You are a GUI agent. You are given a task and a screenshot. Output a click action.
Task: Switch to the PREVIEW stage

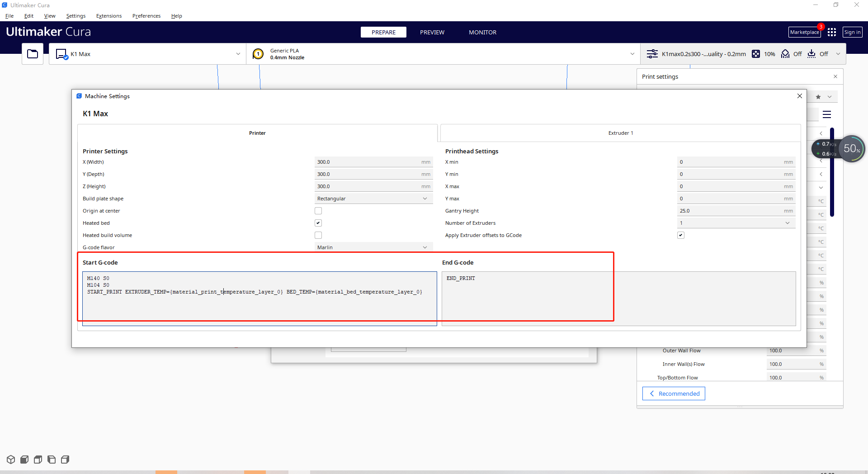click(432, 32)
